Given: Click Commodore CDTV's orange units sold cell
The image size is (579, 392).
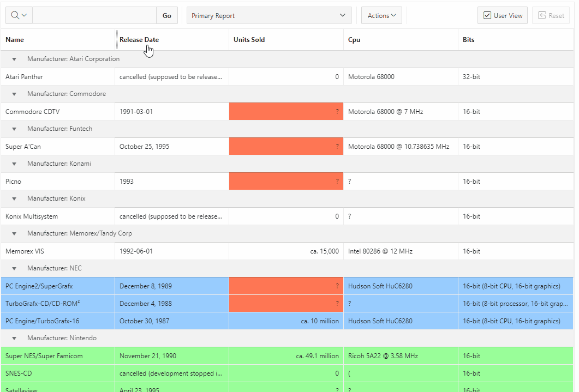Looking at the screenshot, I should [x=286, y=111].
